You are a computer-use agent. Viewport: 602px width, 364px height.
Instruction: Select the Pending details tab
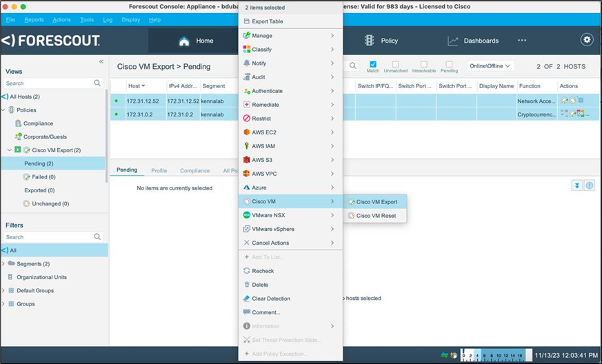point(127,170)
